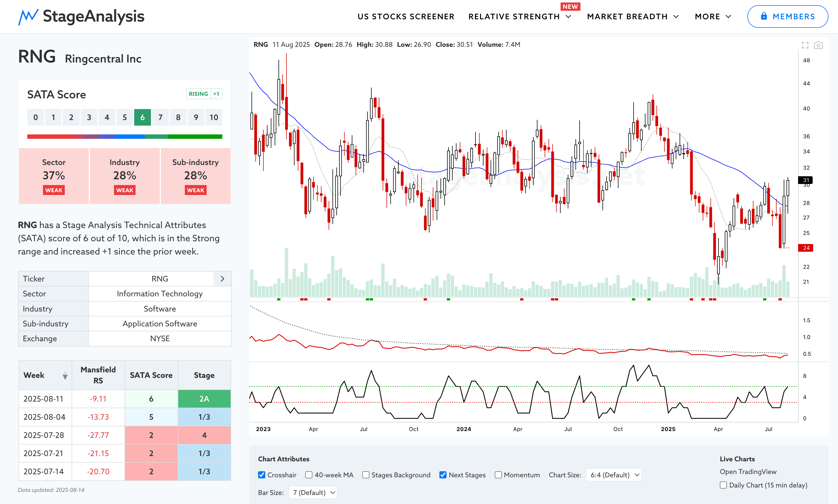Enable the Momentum checkbox
The width and height of the screenshot is (838, 504).
498,475
